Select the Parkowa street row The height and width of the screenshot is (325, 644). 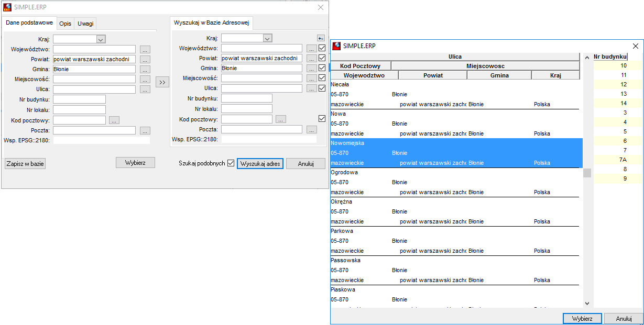pos(455,241)
